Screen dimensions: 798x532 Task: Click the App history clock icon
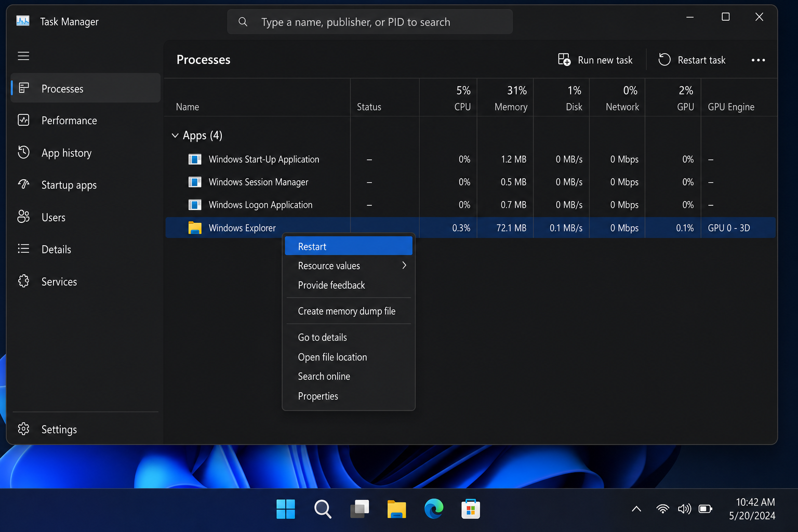(23, 152)
